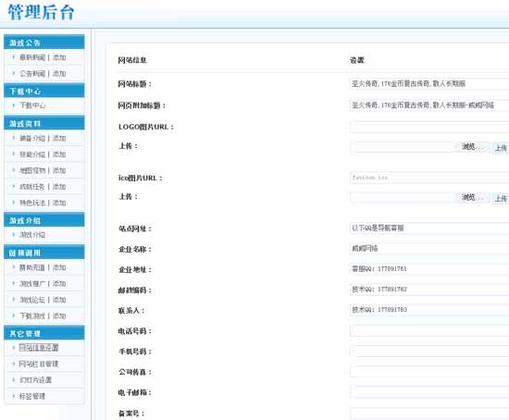Click the 站点网址 input field
Viewport: 509px width, 420px height.
[429, 228]
